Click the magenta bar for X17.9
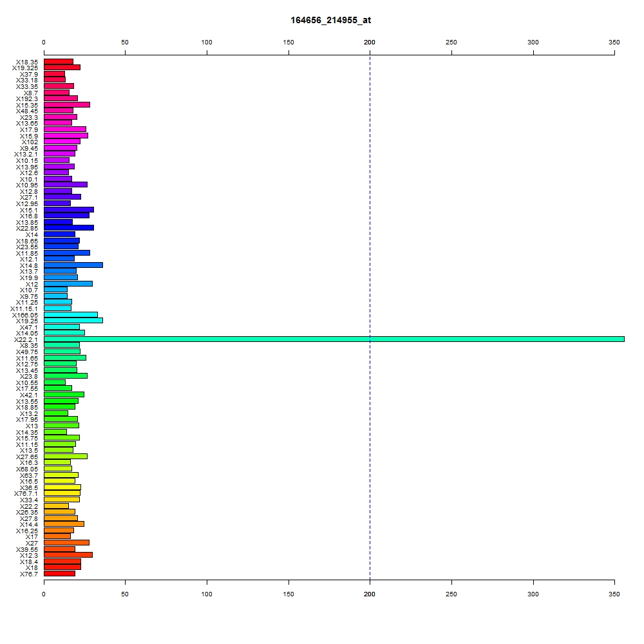 point(65,129)
